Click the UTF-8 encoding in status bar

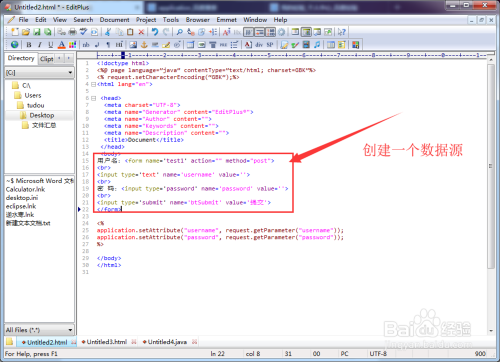point(378,354)
